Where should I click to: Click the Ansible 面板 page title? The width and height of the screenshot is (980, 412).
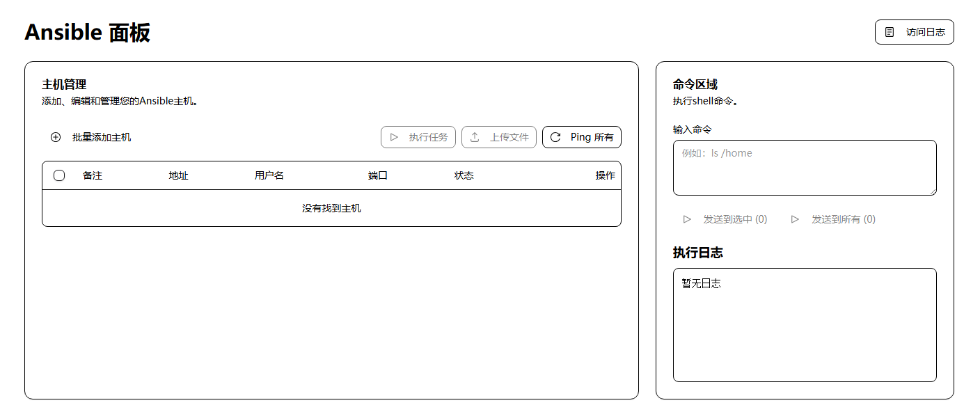tap(88, 32)
